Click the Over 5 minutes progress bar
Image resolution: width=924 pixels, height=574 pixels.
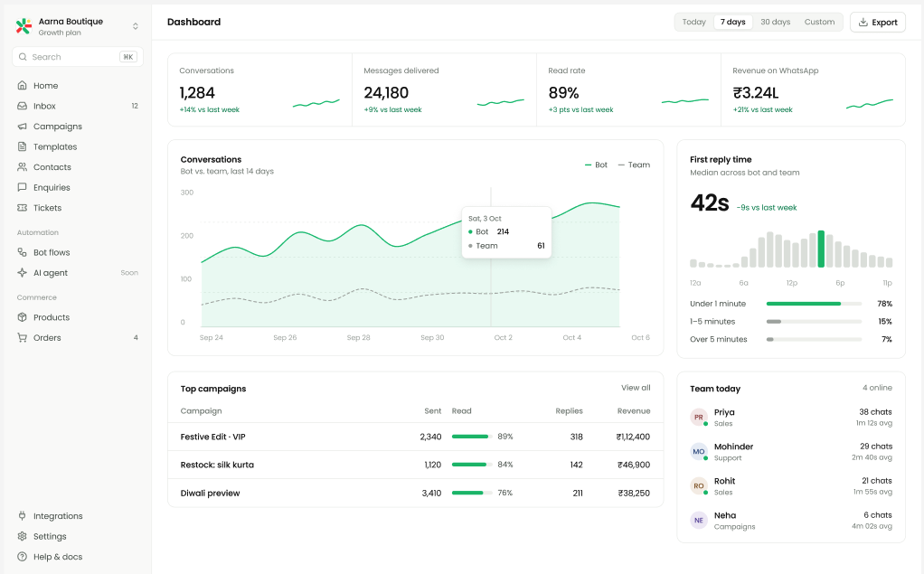(x=814, y=340)
